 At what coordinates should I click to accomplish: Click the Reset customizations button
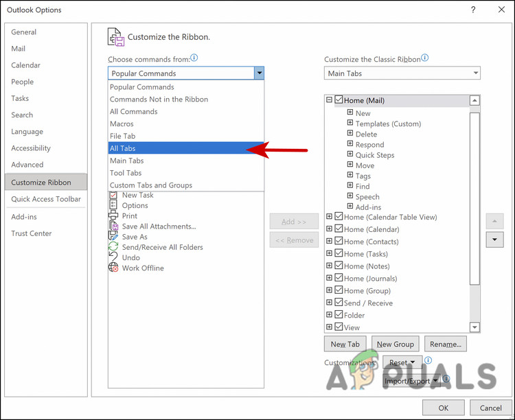402,362
